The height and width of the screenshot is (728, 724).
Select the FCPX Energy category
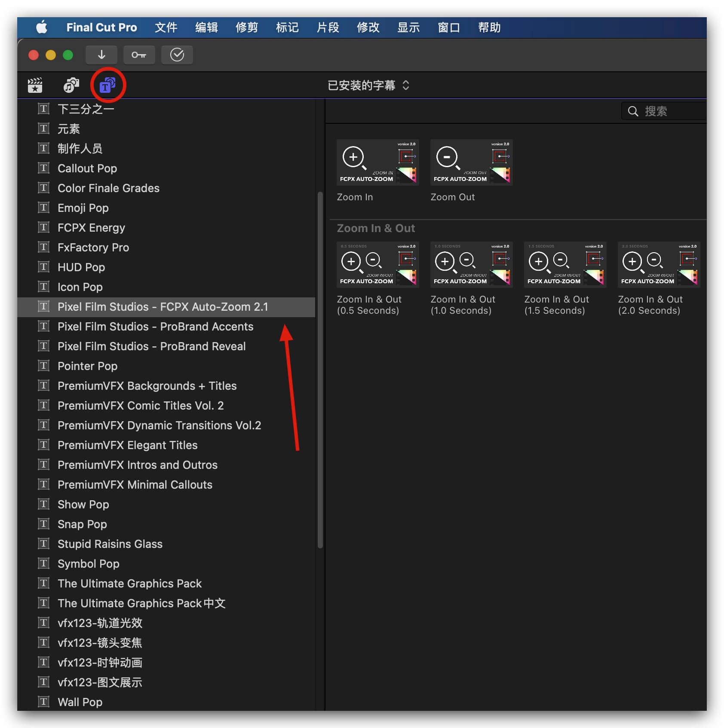166,228
